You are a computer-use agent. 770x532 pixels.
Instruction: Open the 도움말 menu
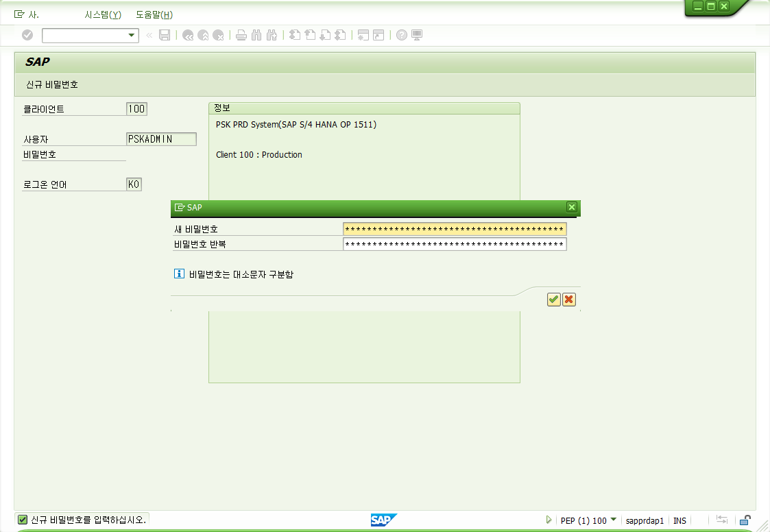tap(154, 14)
